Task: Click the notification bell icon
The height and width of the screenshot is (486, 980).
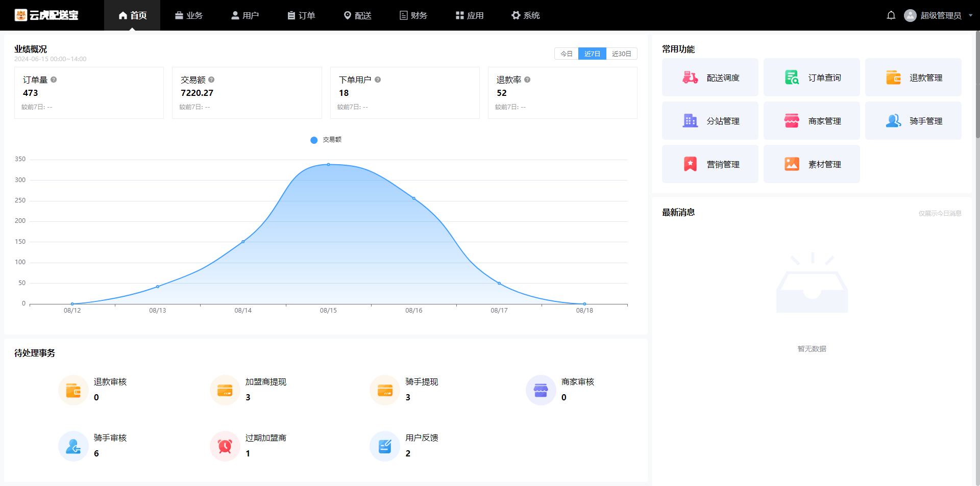Action: pyautogui.click(x=891, y=15)
